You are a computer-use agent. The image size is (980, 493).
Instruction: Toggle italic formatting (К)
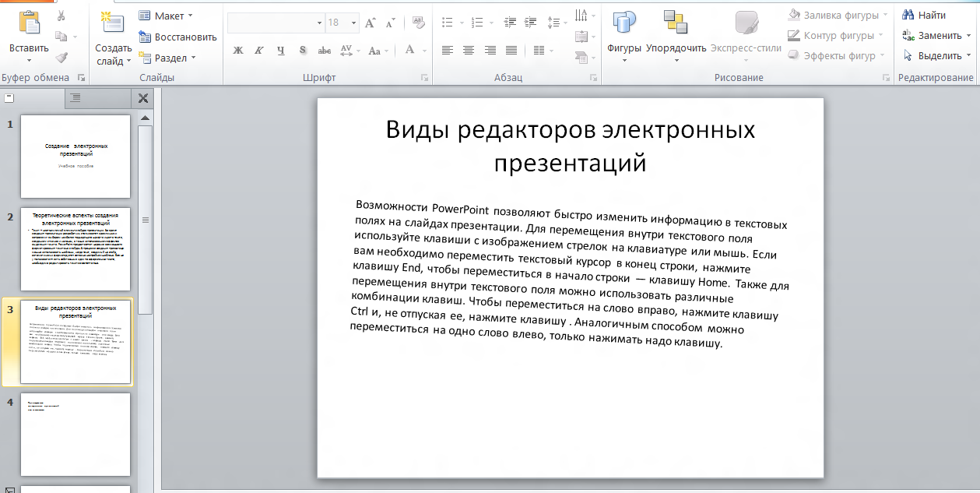[x=259, y=51]
